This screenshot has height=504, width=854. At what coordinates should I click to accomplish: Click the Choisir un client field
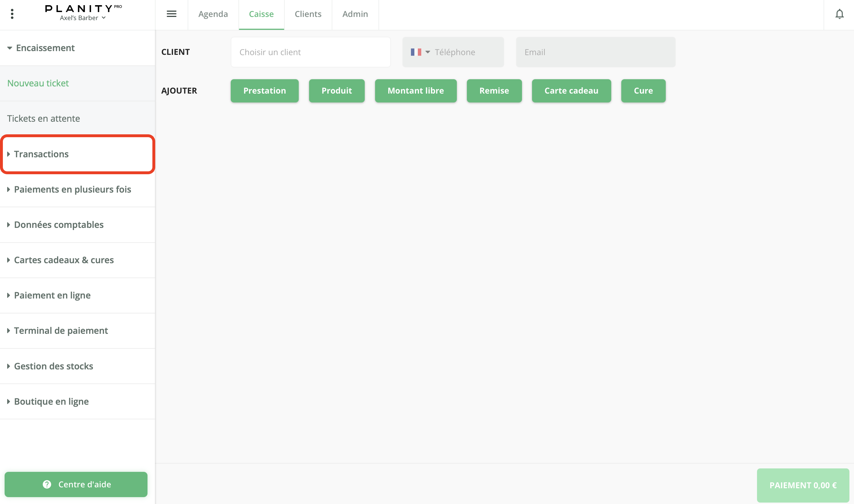click(x=310, y=52)
